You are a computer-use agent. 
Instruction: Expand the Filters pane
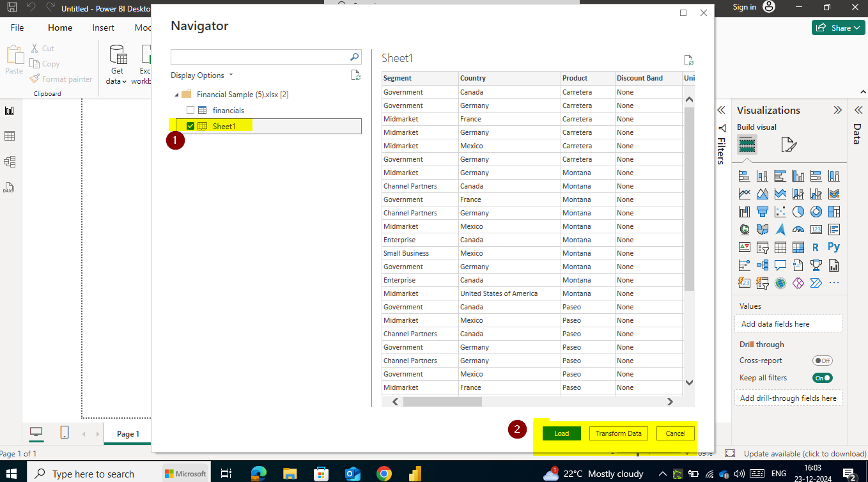[722, 110]
